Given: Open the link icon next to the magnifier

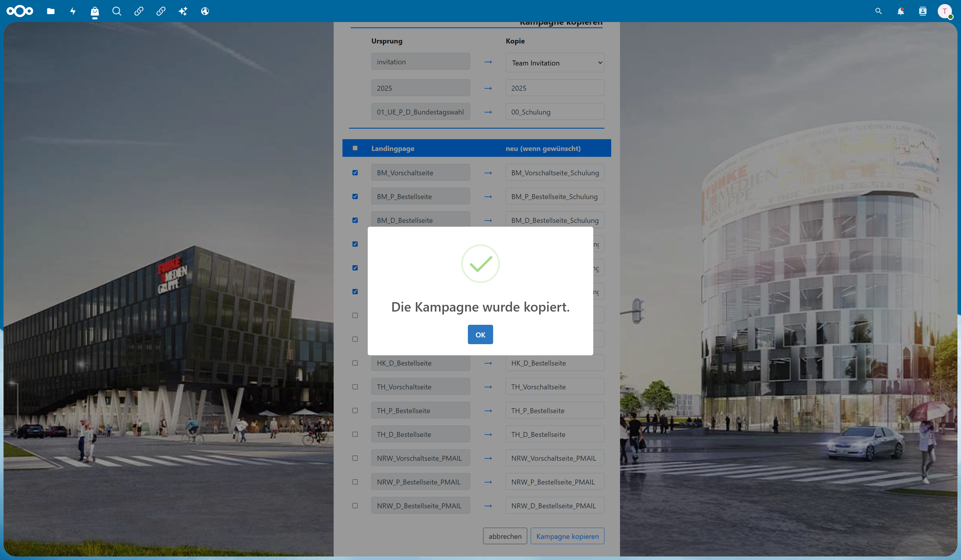Looking at the screenshot, I should pos(139,11).
